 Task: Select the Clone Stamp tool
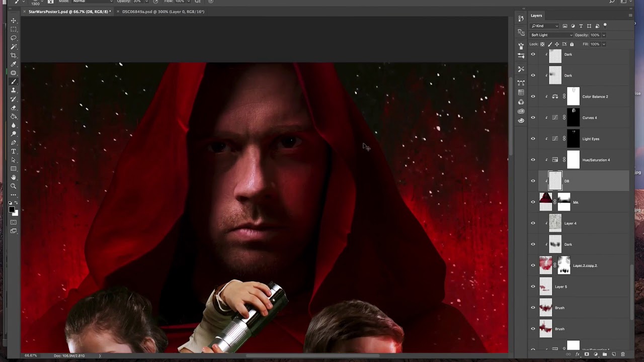[14, 90]
